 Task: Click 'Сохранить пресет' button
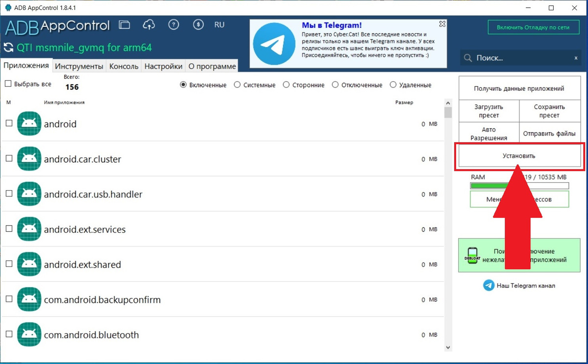pos(550,111)
